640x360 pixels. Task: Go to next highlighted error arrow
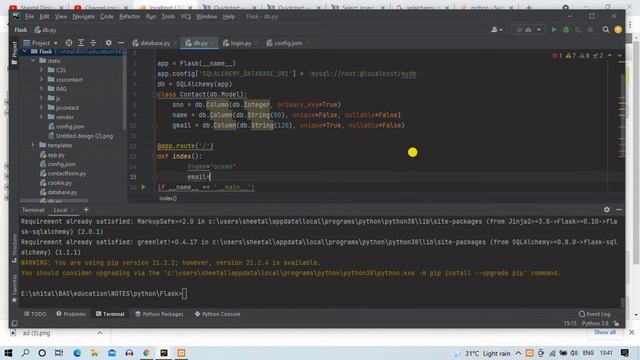pyautogui.click(x=620, y=56)
